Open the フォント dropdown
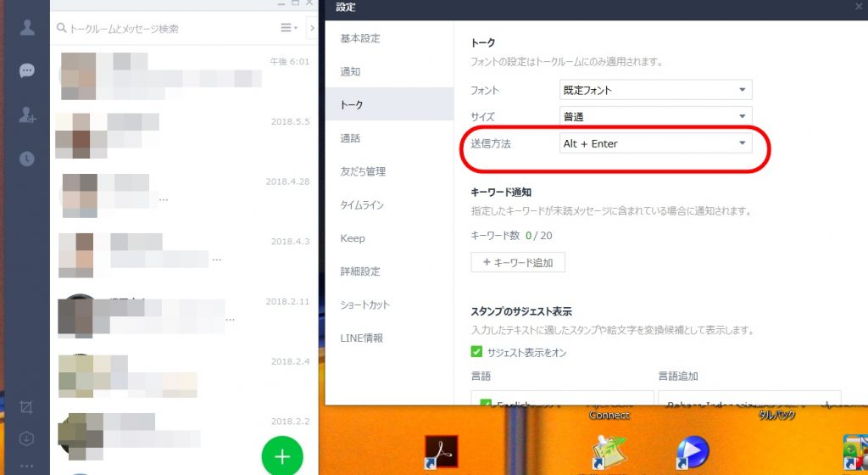Viewport: 868px width, 475px height. tap(655, 90)
